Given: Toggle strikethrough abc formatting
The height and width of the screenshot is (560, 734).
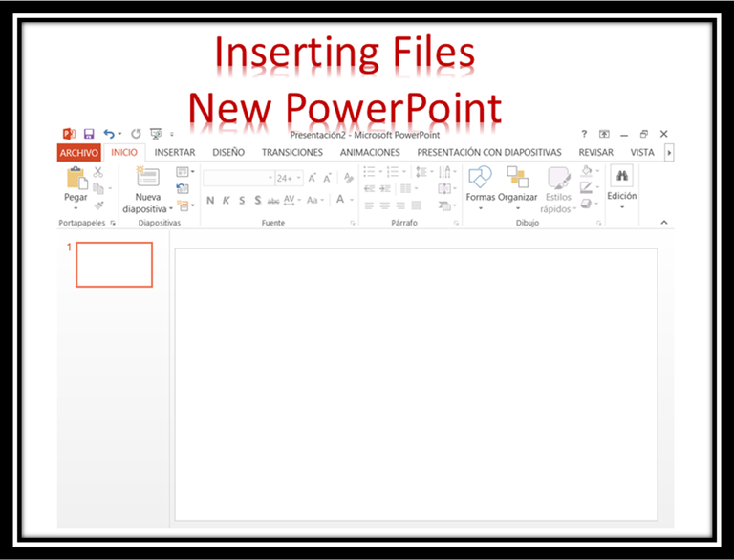Looking at the screenshot, I should coord(273,201).
